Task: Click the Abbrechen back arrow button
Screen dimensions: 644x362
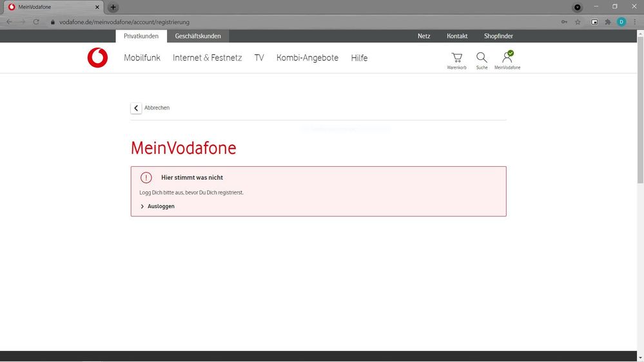Action: tap(136, 108)
